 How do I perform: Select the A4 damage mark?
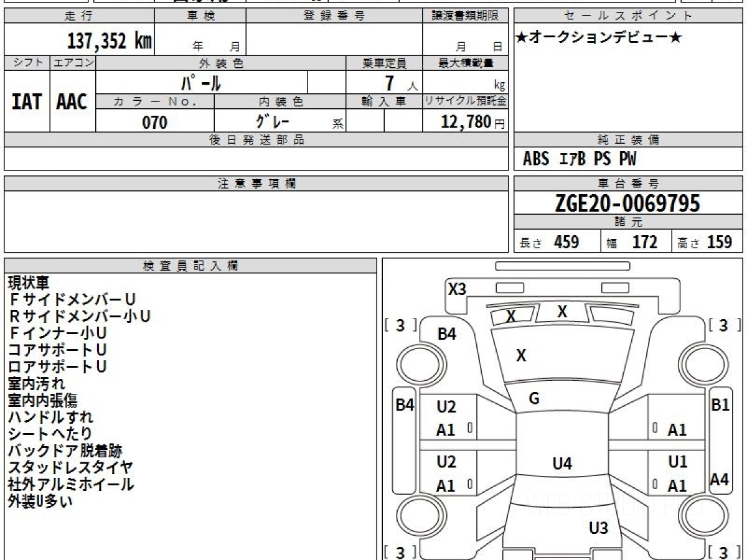[720, 479]
